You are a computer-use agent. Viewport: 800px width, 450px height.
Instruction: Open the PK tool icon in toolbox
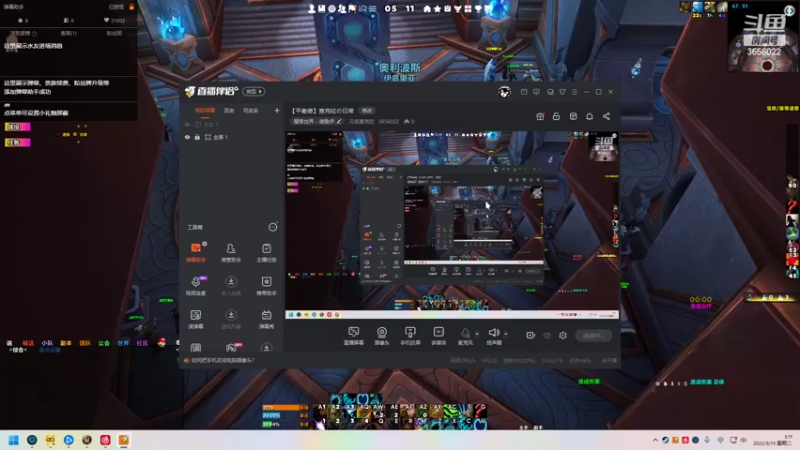coord(232,348)
